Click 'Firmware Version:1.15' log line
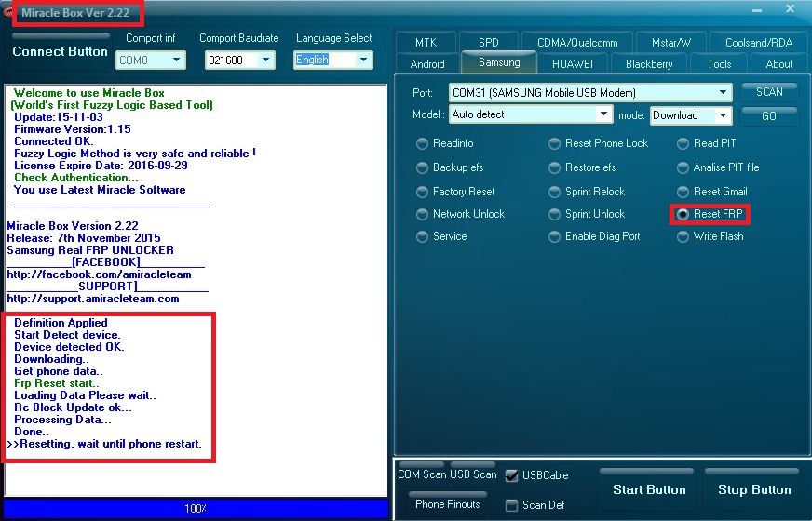 (73, 129)
